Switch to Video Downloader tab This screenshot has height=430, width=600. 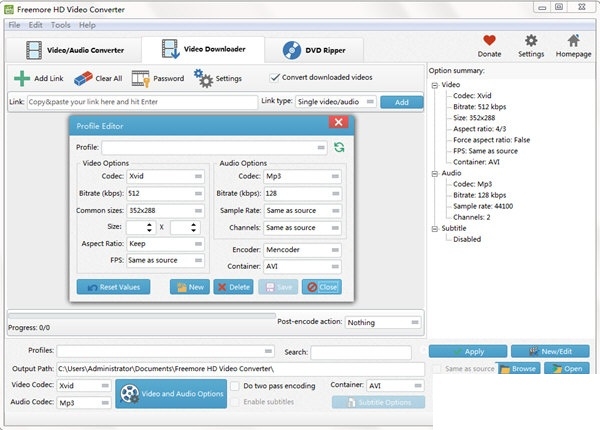pyautogui.click(x=203, y=49)
